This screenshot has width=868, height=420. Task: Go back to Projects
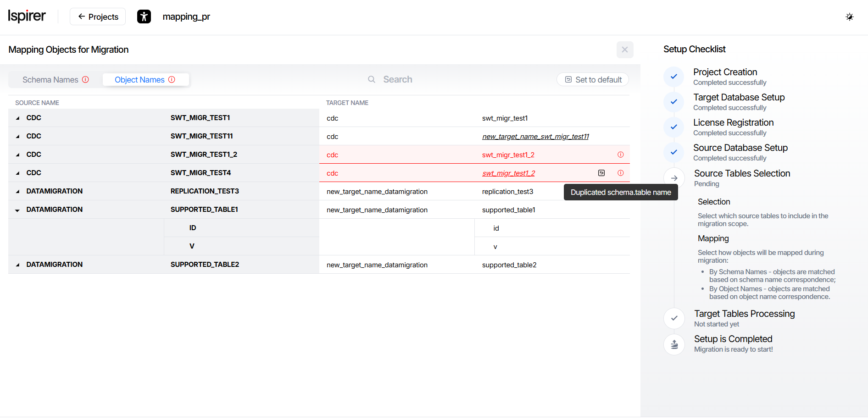pos(98,17)
